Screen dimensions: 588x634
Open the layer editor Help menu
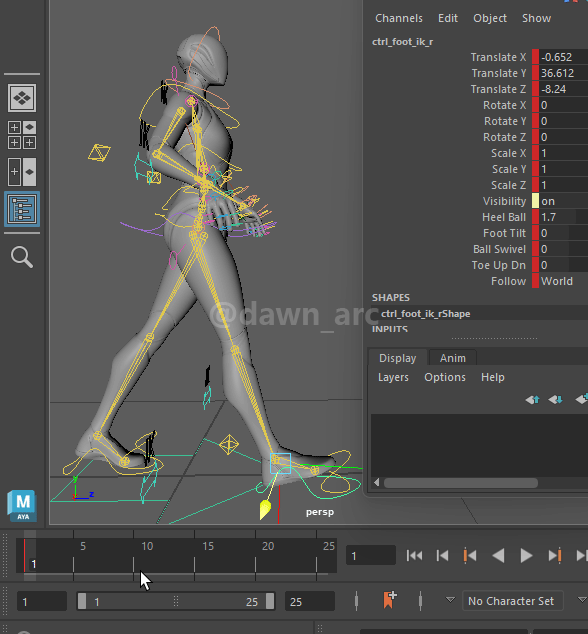coord(493,377)
